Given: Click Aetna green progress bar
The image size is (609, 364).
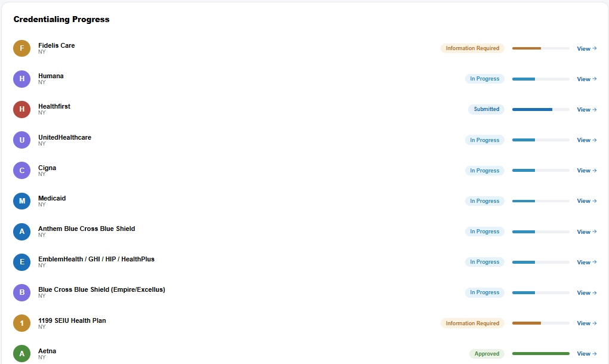Looking at the screenshot, I should click(x=541, y=353).
